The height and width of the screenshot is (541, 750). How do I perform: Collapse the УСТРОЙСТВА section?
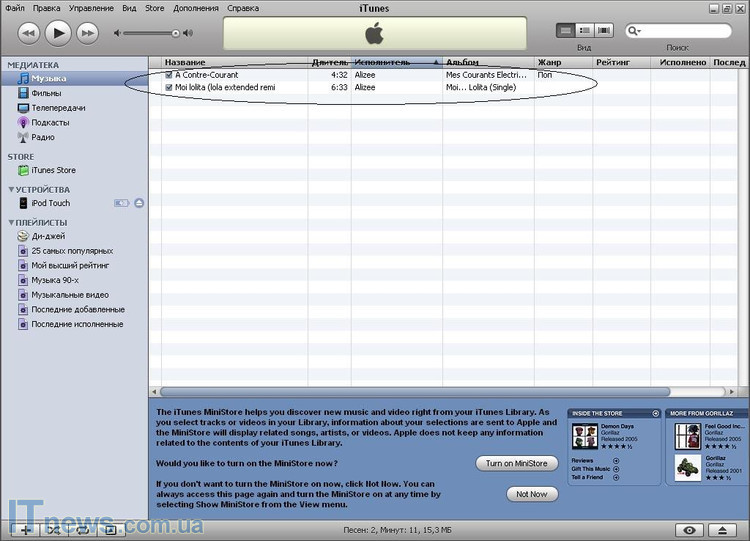pos(11,190)
